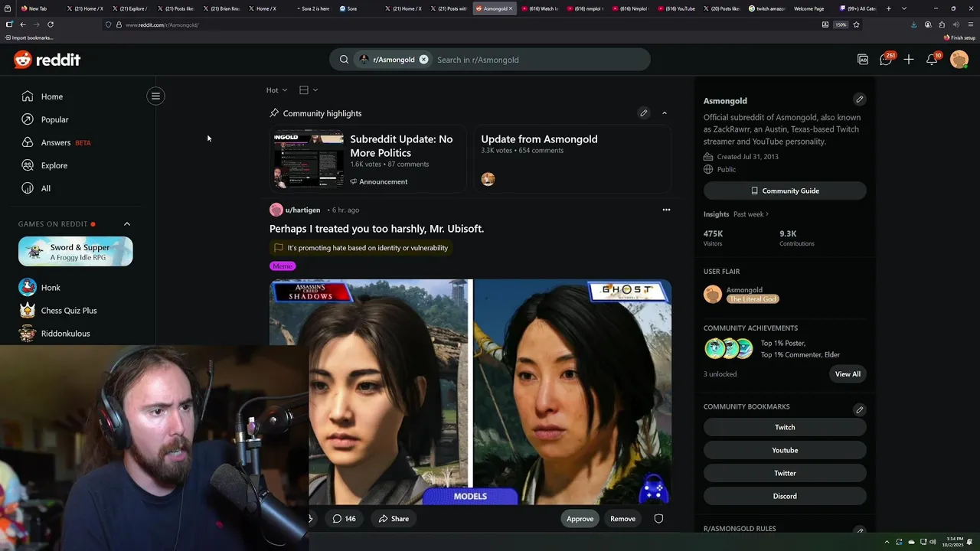Open the Update from Asmongold highlight

coord(539,139)
